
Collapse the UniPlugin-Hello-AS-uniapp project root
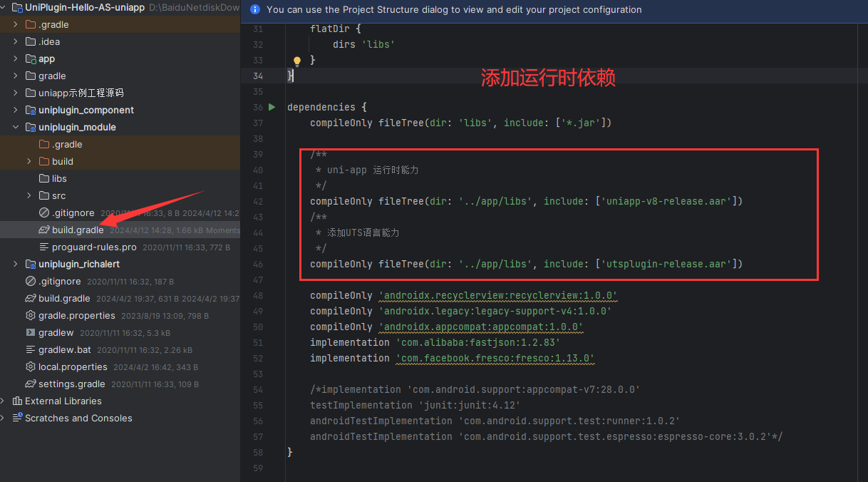tap(3, 7)
